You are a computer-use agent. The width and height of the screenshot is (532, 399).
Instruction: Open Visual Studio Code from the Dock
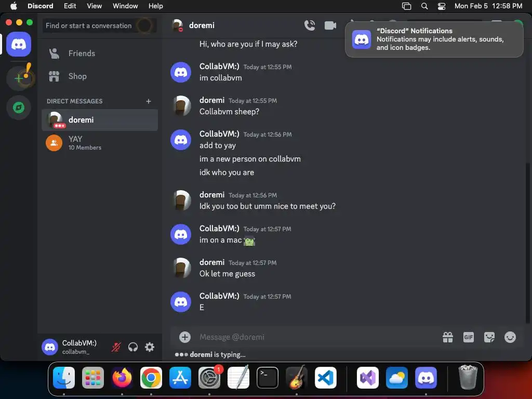pyautogui.click(x=325, y=378)
